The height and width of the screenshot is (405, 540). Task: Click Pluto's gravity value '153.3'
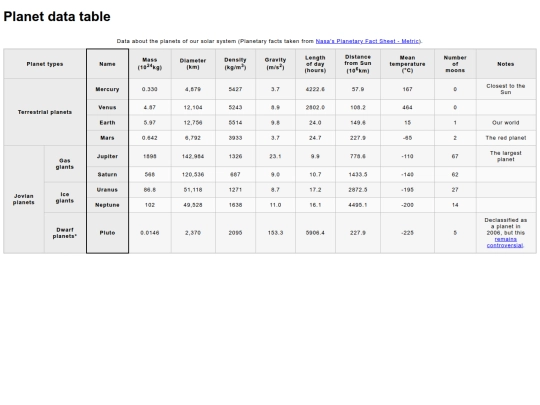point(275,233)
